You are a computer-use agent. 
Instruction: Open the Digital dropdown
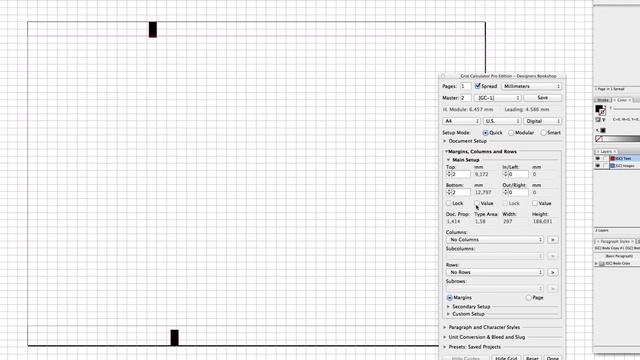542,121
